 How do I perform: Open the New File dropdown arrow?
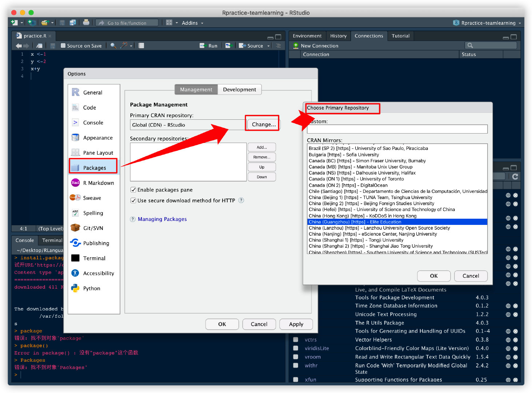(x=22, y=23)
